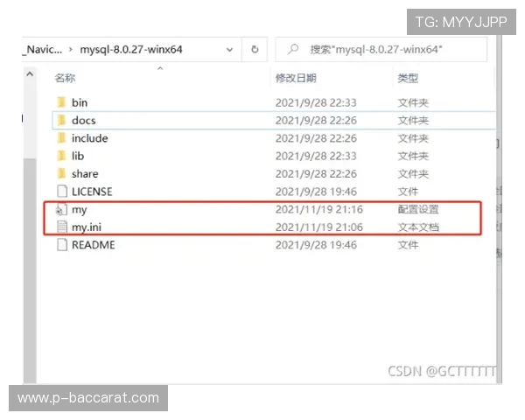Select the my configuration file icon
This screenshot has width=525, height=420.
(x=61, y=209)
